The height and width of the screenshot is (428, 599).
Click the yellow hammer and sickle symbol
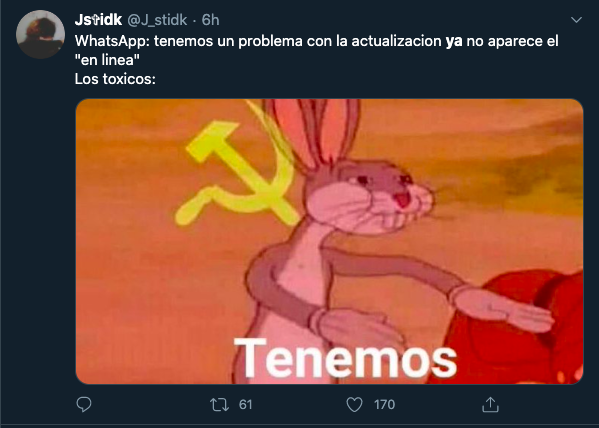(x=237, y=173)
